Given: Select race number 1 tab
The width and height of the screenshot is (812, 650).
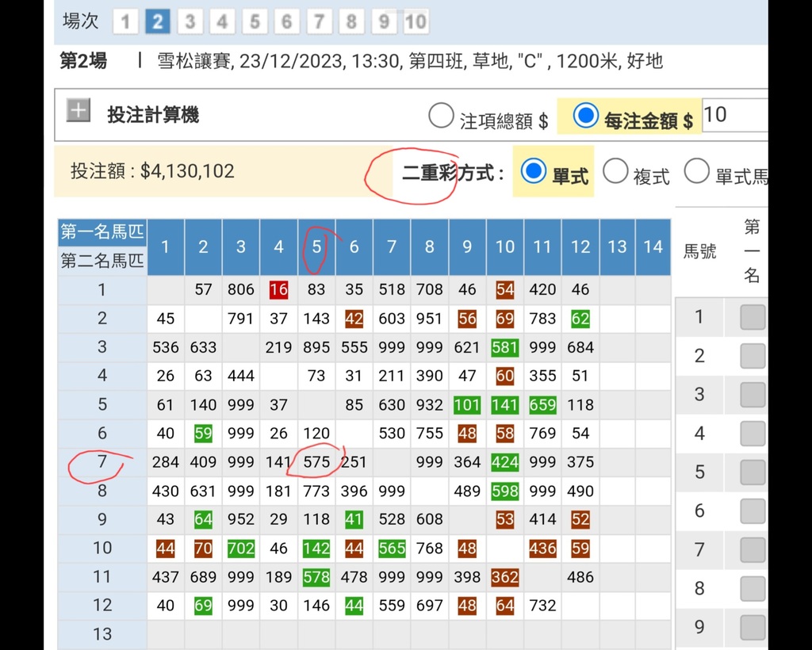Looking at the screenshot, I should 125,21.
